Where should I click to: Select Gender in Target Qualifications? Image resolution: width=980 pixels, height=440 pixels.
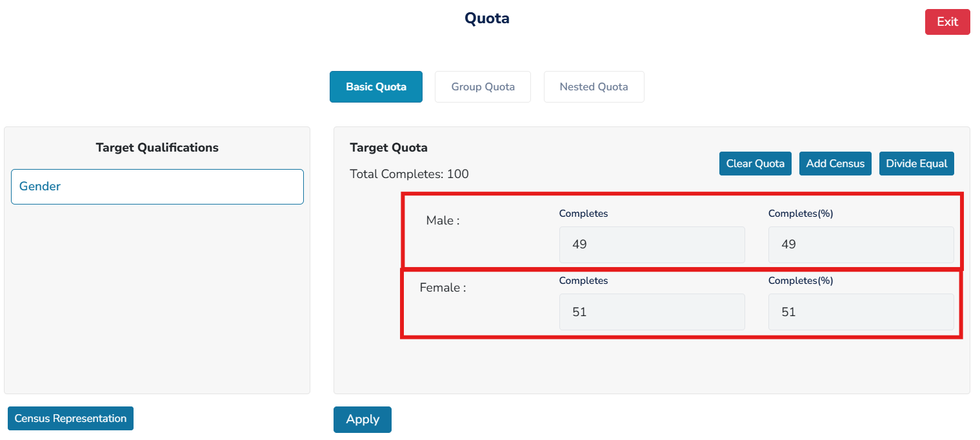(157, 186)
